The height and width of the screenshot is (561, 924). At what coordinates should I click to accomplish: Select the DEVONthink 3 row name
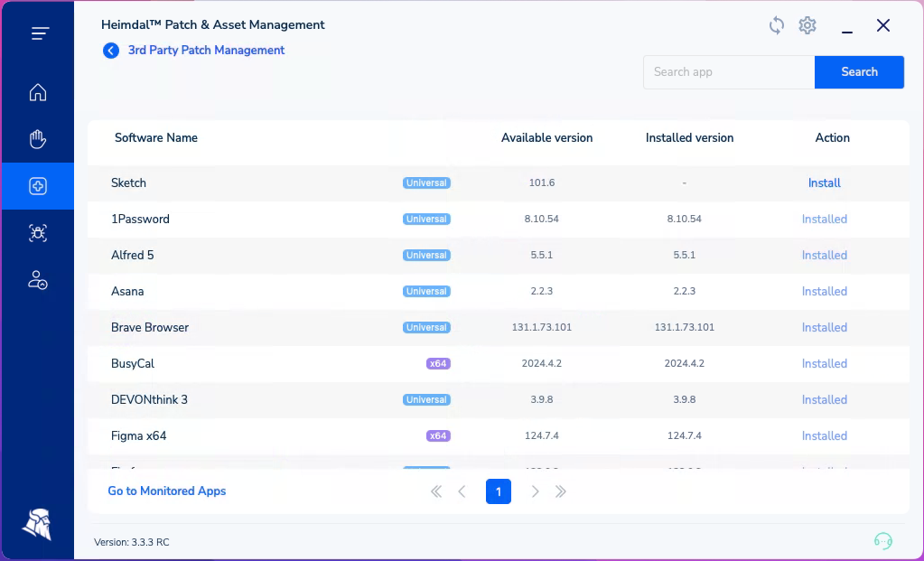tap(149, 399)
